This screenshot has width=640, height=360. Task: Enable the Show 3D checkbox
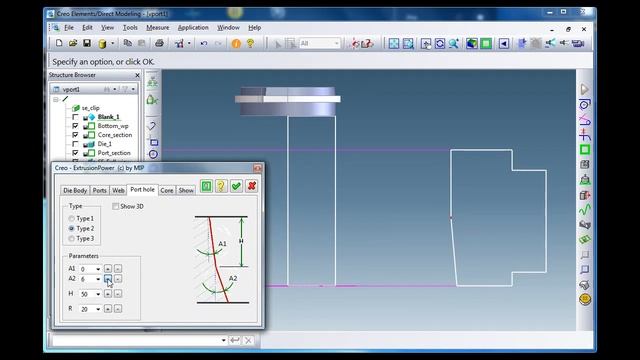[x=116, y=207]
